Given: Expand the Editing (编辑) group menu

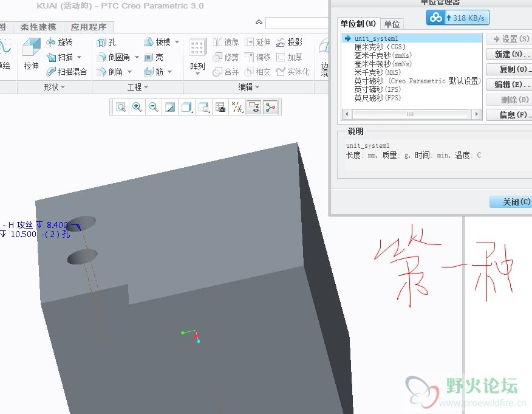Looking at the screenshot, I should (249, 88).
